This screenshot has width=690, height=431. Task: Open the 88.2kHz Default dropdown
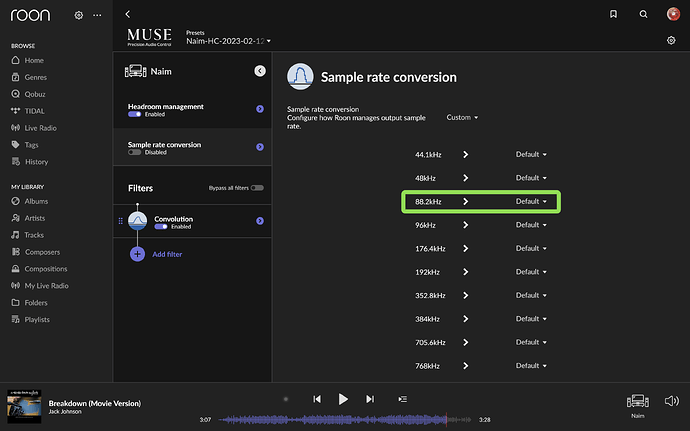[x=531, y=202]
